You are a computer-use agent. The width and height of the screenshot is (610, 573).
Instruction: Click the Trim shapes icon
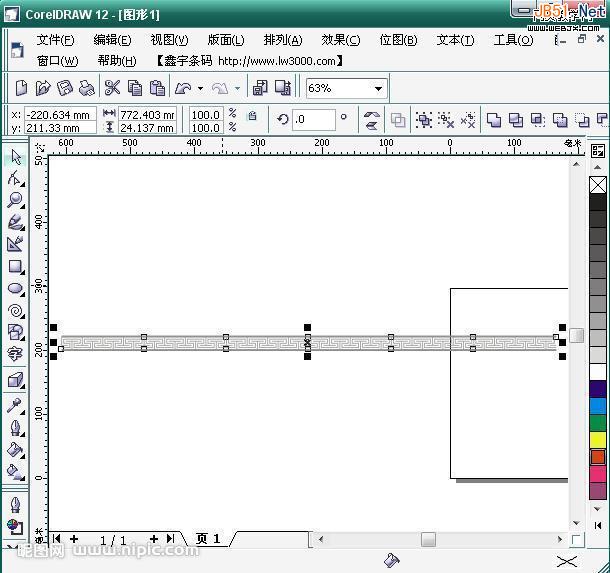516,120
